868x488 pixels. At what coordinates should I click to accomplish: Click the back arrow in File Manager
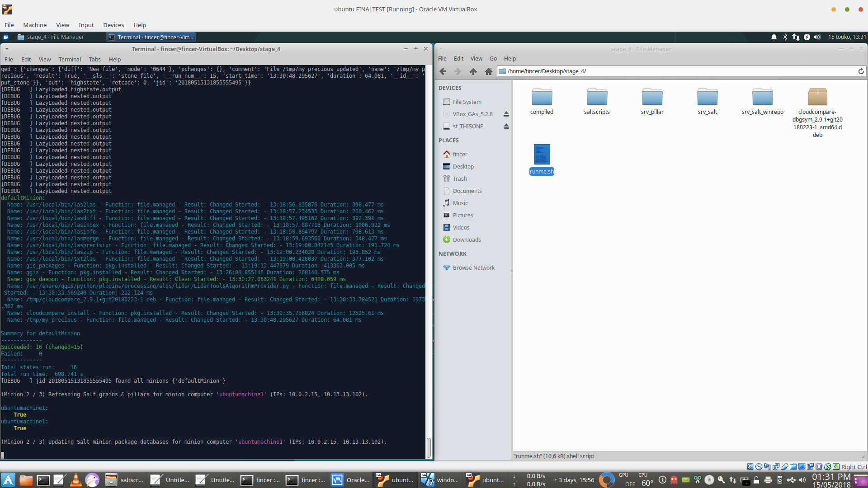pos(443,71)
